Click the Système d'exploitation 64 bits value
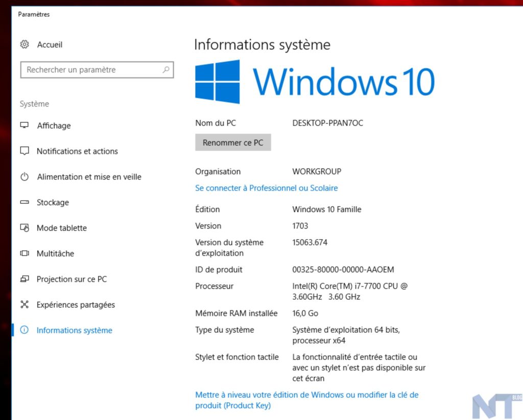Image resolution: width=523 pixels, height=420 pixels. click(x=346, y=335)
